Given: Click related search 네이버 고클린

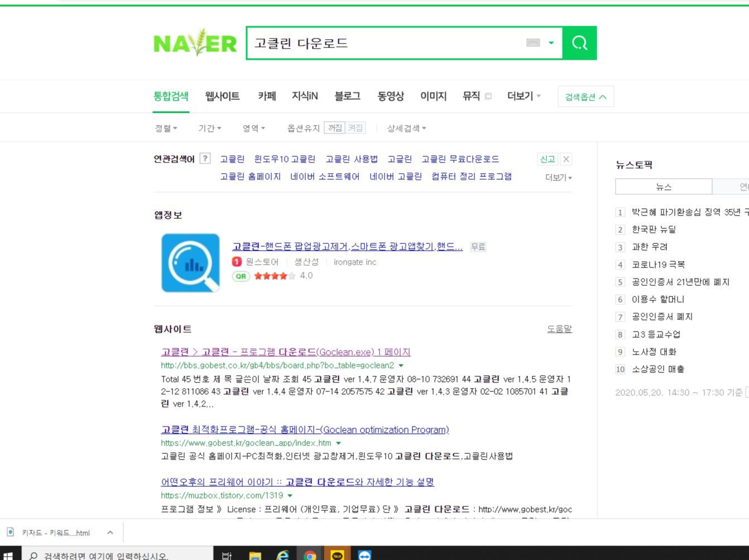Looking at the screenshot, I should [396, 176].
